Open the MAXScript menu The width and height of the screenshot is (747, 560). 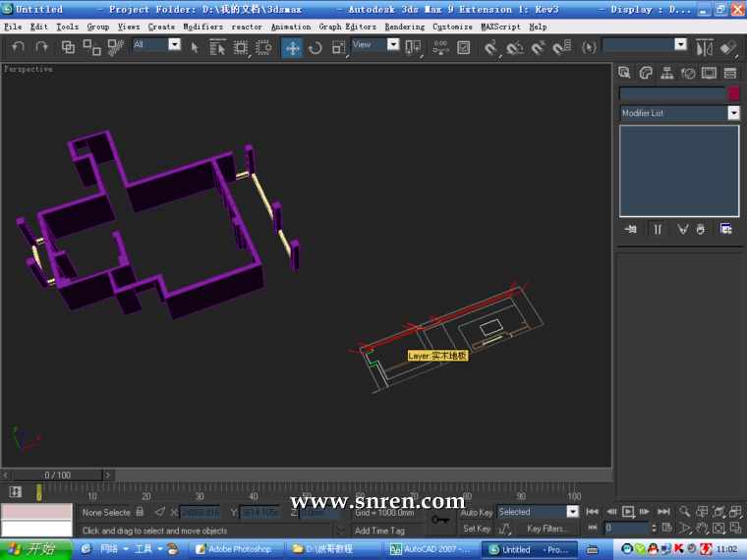[x=500, y=27]
